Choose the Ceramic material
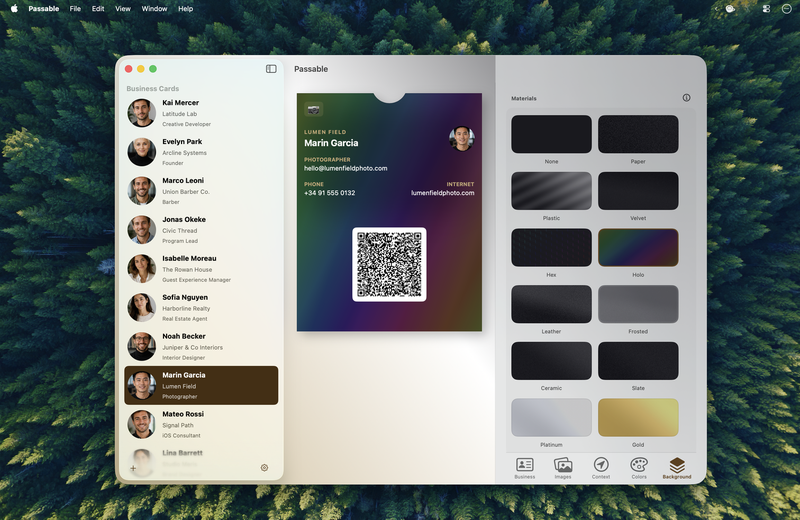 551,361
